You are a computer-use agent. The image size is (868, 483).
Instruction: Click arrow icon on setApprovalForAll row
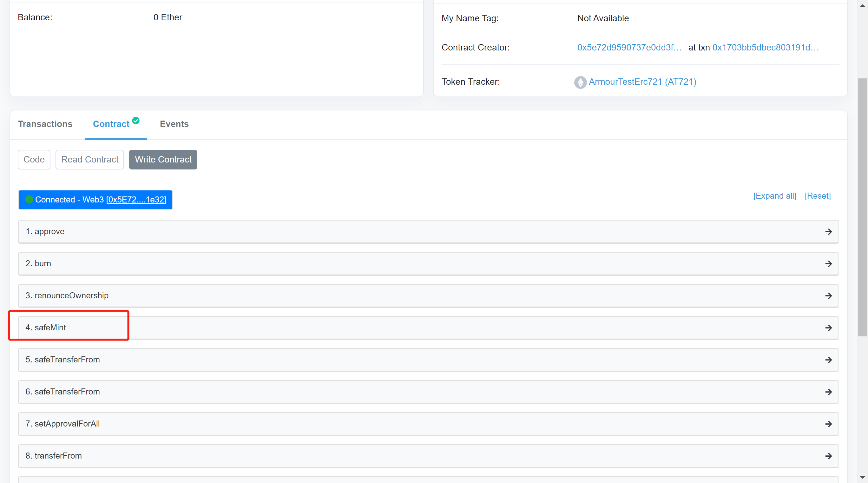tap(828, 424)
